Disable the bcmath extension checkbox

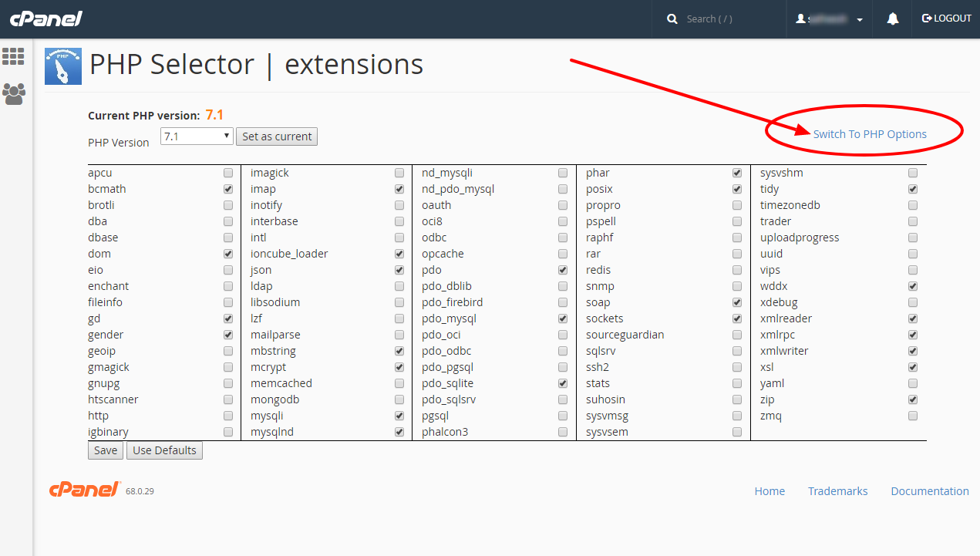(x=228, y=189)
